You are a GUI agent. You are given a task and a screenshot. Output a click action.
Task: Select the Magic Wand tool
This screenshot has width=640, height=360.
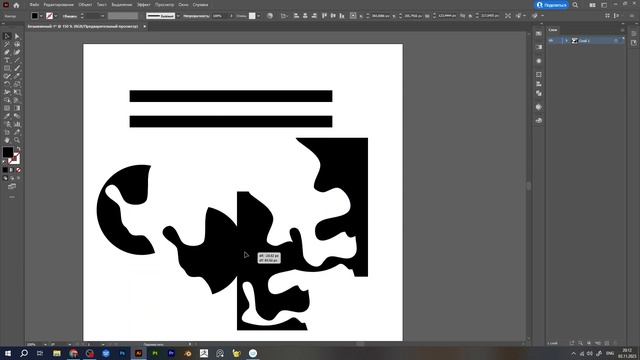(x=7, y=44)
